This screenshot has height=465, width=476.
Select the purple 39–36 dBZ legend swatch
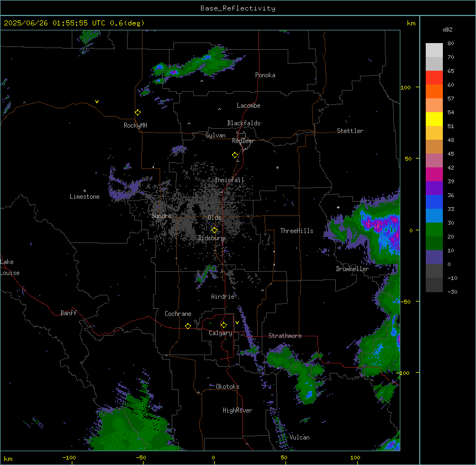(x=434, y=188)
